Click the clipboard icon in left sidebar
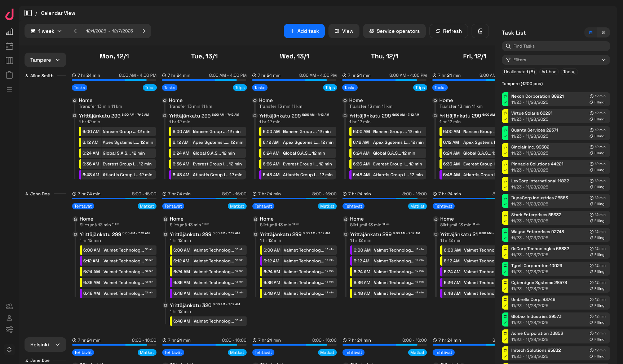Viewport: 623px width, 364px height. coord(9,75)
